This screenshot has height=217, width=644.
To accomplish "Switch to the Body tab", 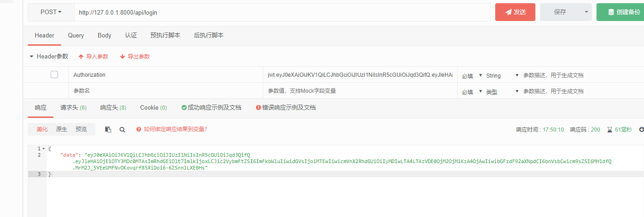I will (104, 35).
